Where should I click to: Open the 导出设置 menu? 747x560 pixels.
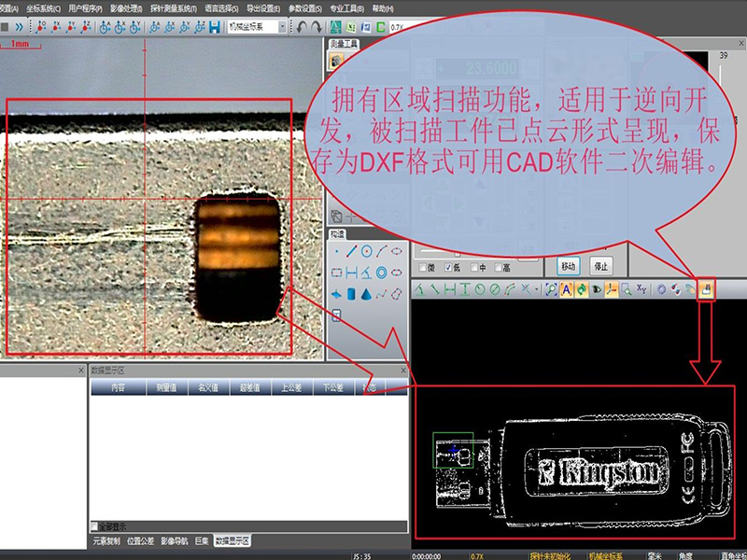[x=263, y=8]
